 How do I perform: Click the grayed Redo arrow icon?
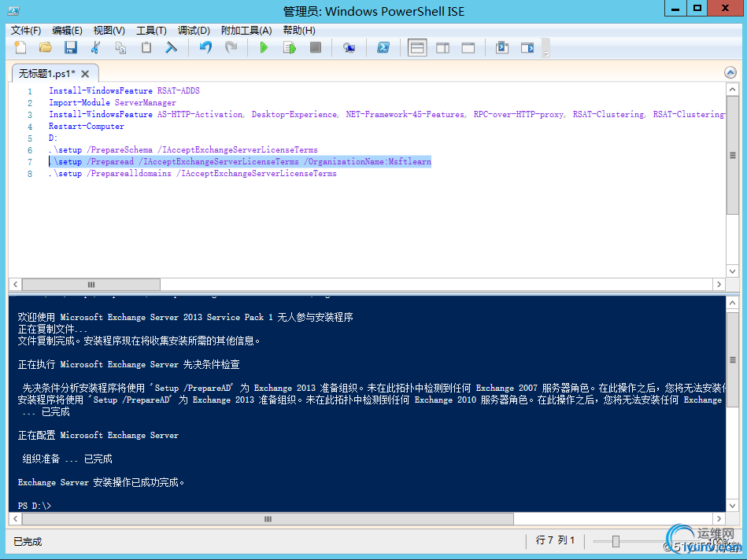point(231,47)
